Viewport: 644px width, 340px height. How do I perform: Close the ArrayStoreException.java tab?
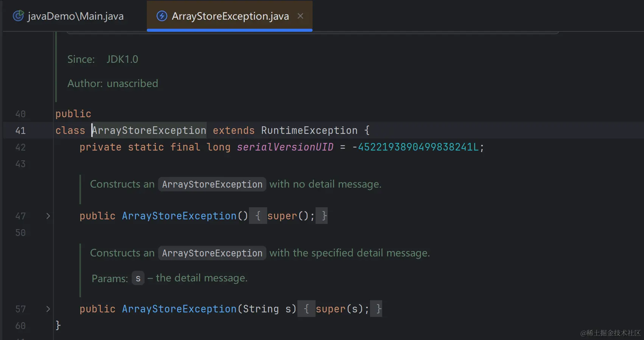[x=300, y=16]
